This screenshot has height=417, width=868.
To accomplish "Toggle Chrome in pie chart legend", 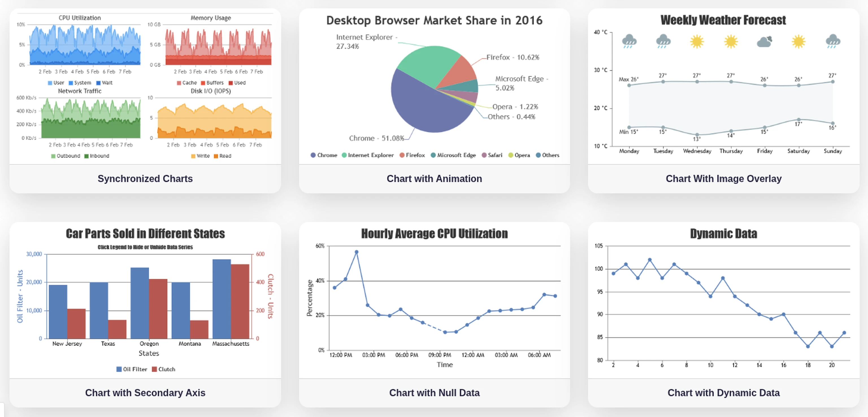I will click(x=324, y=155).
